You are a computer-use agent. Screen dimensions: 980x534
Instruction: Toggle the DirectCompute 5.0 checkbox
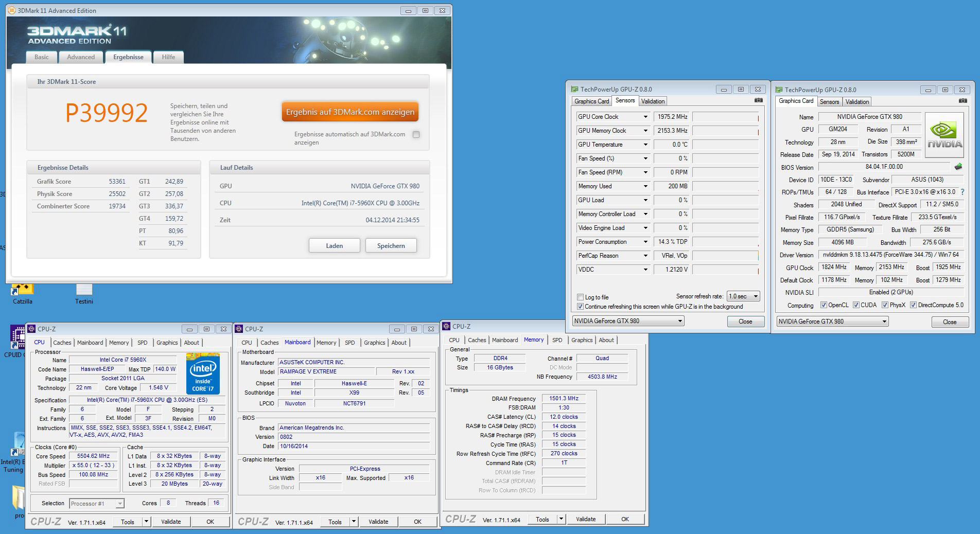pyautogui.click(x=913, y=305)
